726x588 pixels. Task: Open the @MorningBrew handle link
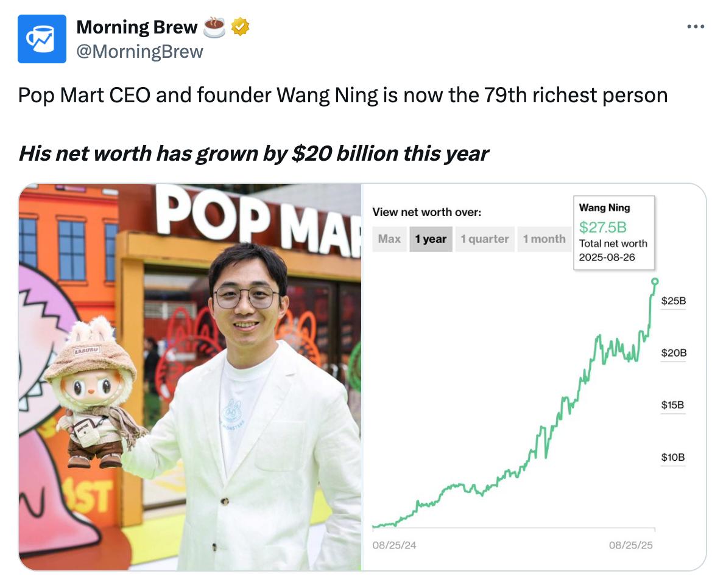[x=140, y=51]
